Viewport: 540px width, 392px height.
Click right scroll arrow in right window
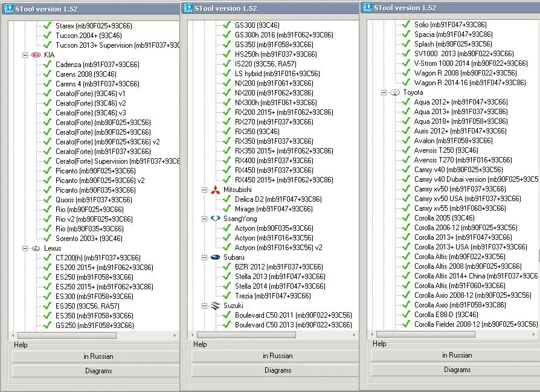pos(534,334)
